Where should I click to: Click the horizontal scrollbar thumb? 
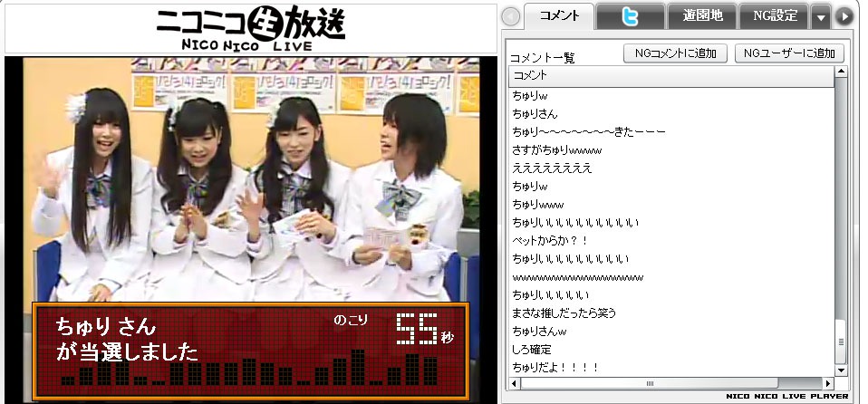click(x=649, y=382)
